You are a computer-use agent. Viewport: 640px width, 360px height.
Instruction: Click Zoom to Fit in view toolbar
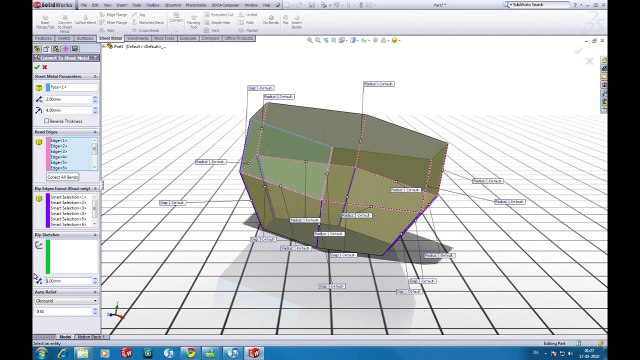click(310, 40)
